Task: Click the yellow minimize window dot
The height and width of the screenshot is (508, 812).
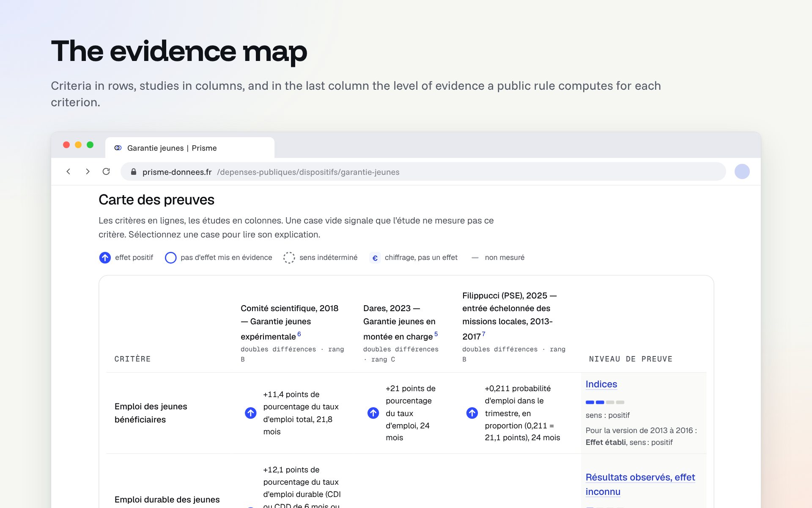Action: (x=78, y=145)
